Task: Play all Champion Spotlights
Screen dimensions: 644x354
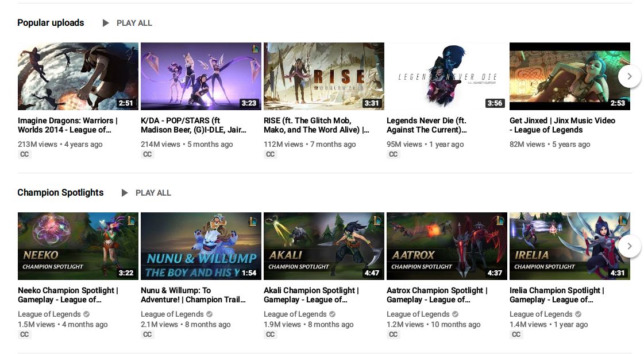Action: [x=153, y=193]
